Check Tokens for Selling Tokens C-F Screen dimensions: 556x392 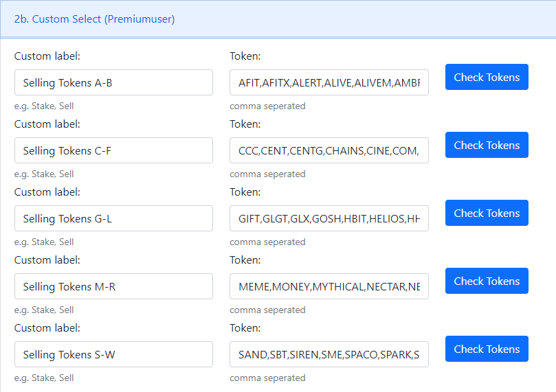(x=487, y=145)
